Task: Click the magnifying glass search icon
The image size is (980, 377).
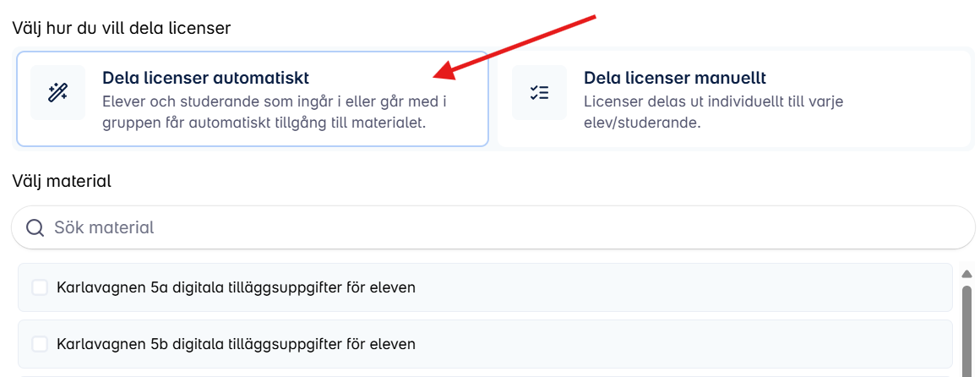Action: (x=35, y=227)
